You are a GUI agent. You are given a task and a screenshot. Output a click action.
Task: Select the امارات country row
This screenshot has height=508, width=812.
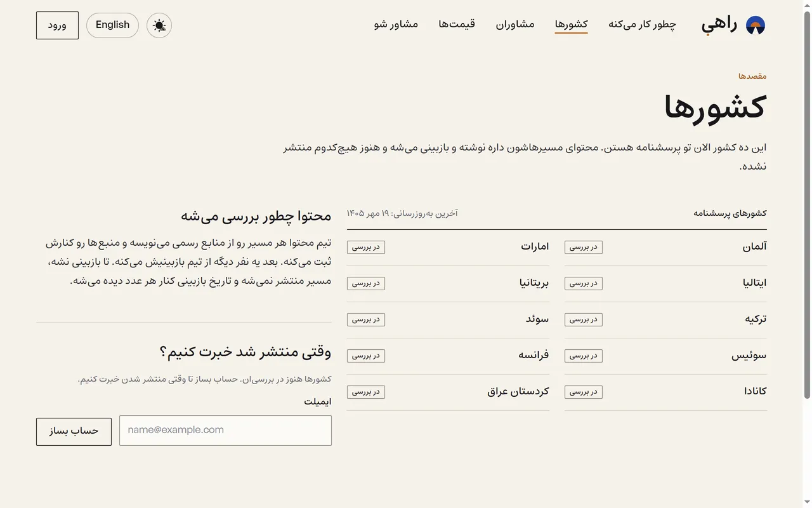tap(448, 248)
